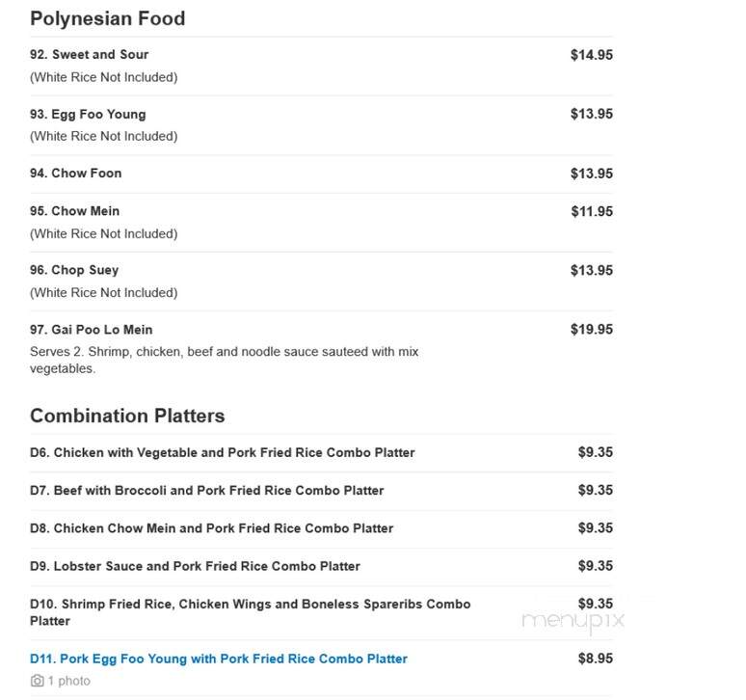Click the $14.95 Sweet and Sour price

point(592,55)
